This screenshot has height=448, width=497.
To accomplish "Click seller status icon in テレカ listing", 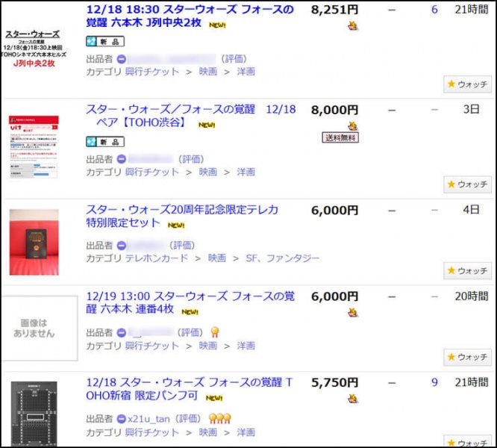I will click(x=122, y=246).
